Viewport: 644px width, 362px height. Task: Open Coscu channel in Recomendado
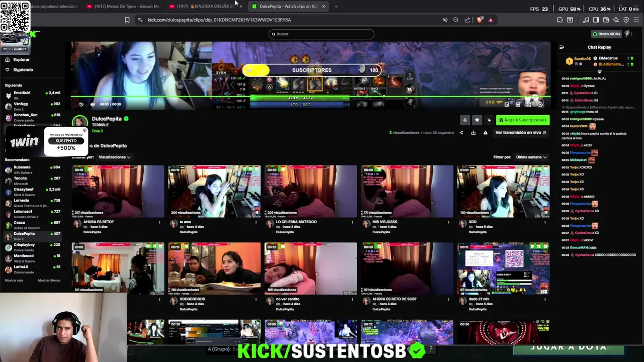33,225
